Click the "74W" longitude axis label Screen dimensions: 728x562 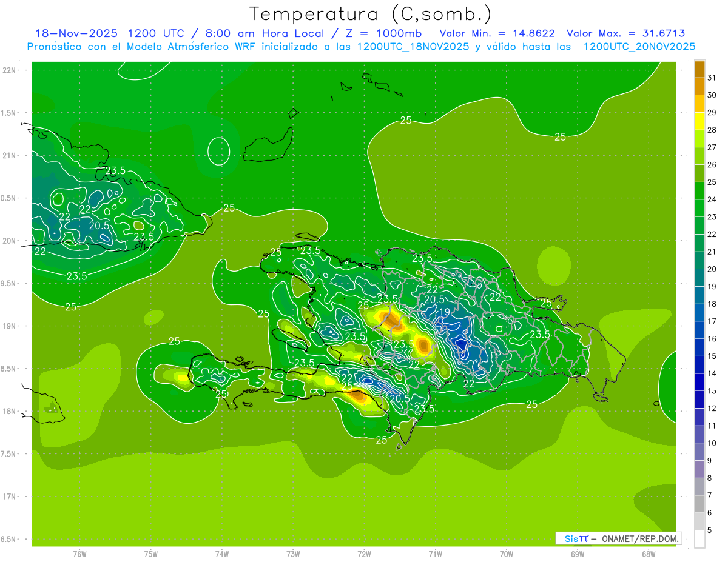pyautogui.click(x=222, y=554)
